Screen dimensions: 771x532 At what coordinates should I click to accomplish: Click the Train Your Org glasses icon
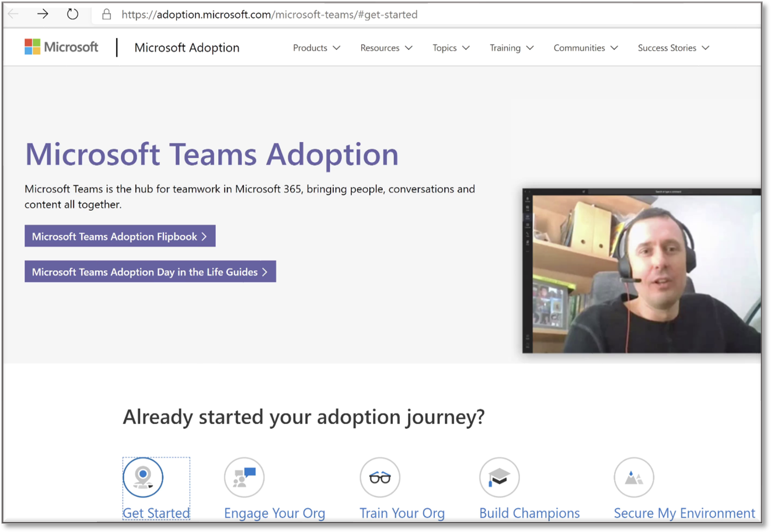pos(380,477)
